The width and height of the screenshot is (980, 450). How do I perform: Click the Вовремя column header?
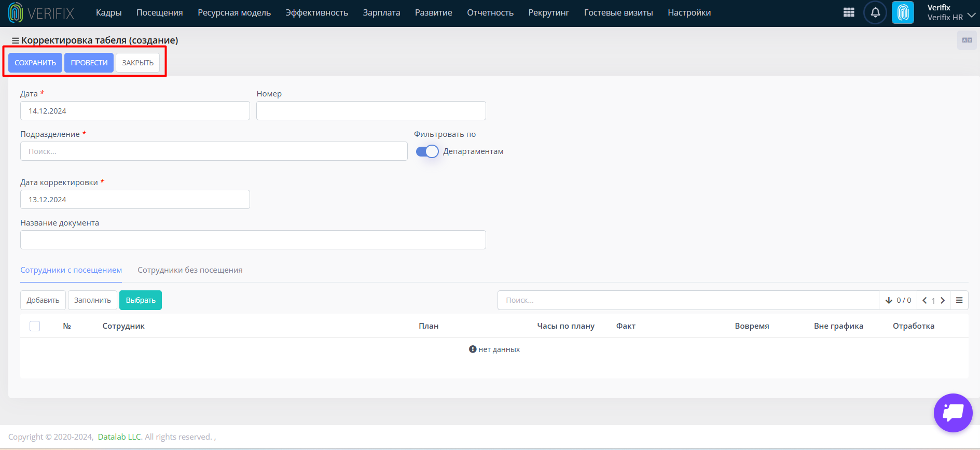click(x=752, y=326)
